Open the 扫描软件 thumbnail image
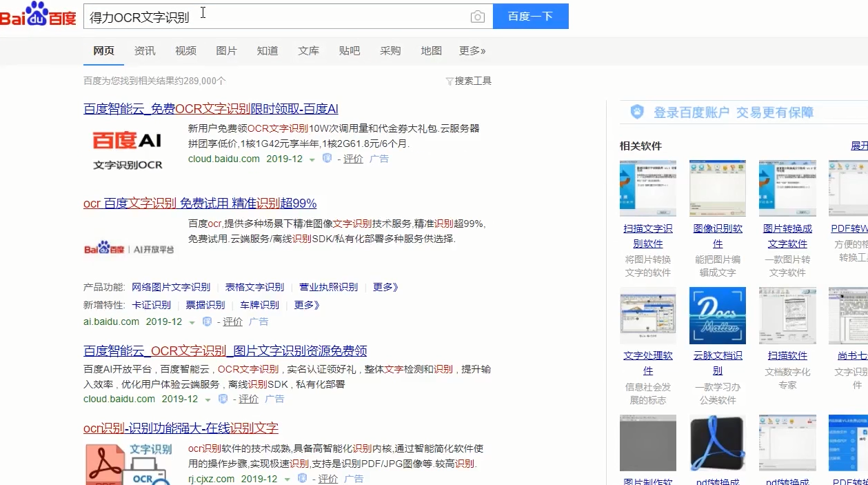Image resolution: width=868 pixels, height=485 pixels. coord(787,315)
